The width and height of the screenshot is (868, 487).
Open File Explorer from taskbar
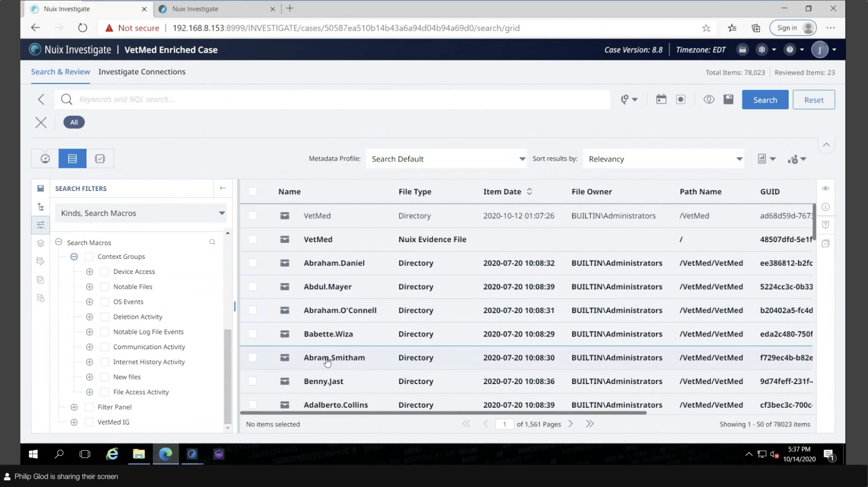tap(139, 454)
